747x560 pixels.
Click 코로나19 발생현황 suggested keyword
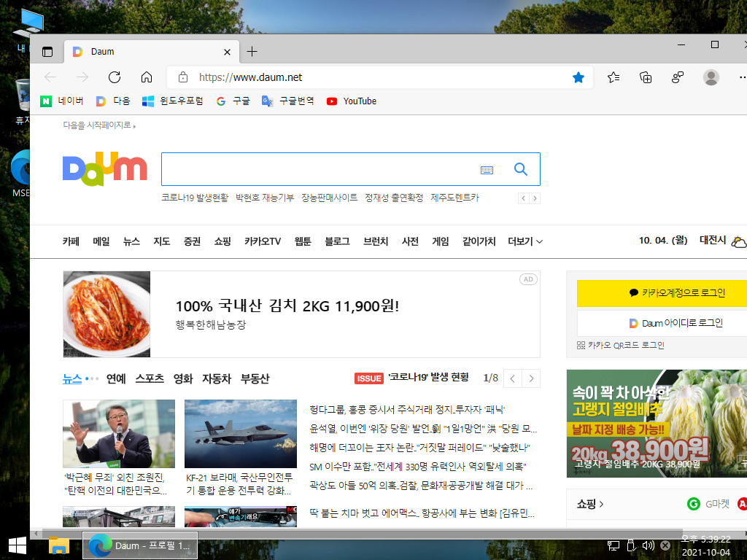pos(195,198)
